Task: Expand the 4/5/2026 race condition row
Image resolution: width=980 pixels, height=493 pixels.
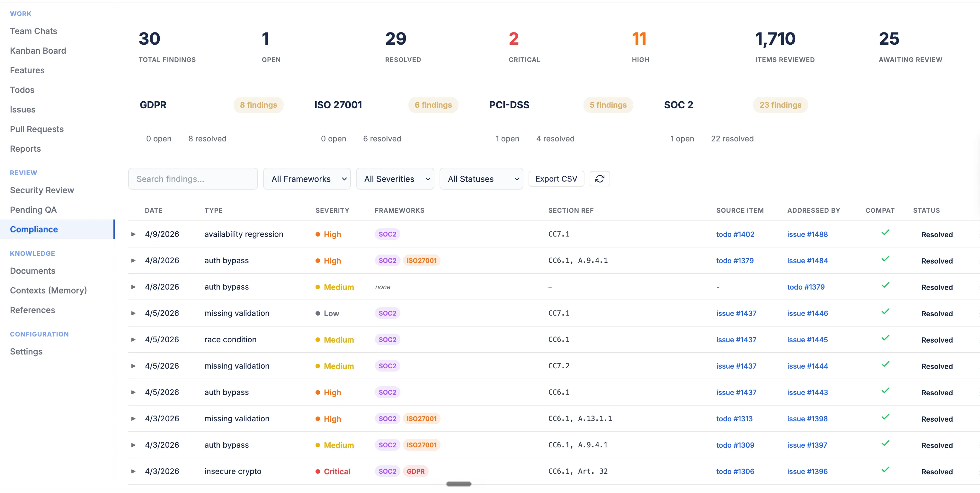Action: [133, 340]
